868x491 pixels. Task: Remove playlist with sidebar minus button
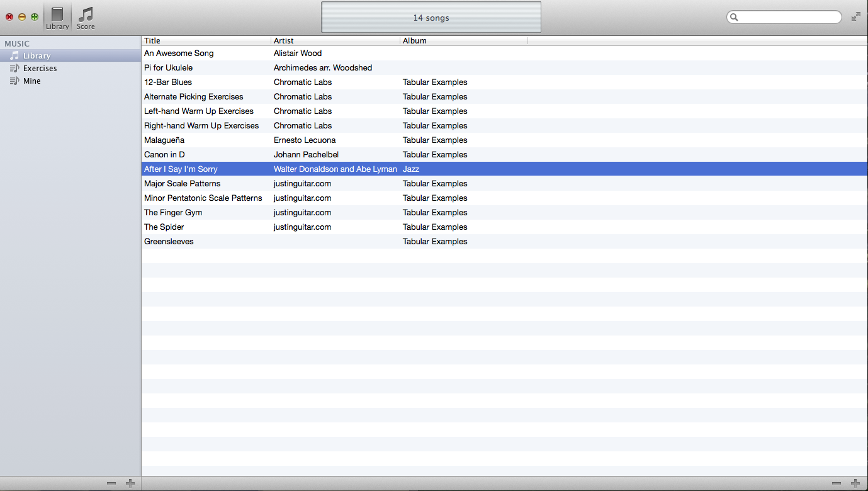click(x=111, y=483)
